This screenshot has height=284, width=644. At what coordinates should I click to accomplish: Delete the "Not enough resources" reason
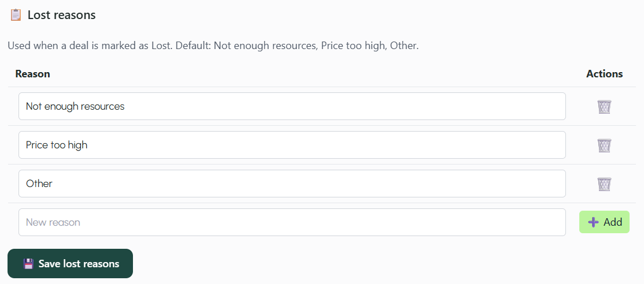tap(604, 107)
